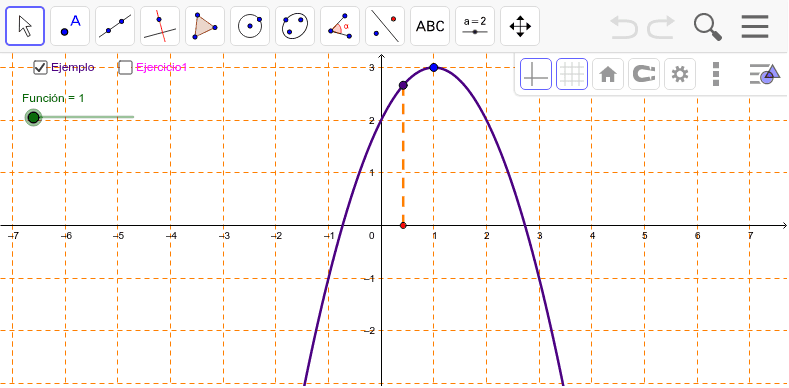This screenshot has width=789, height=388.
Task: Select the Reflect about Line tool
Action: pos(385,26)
